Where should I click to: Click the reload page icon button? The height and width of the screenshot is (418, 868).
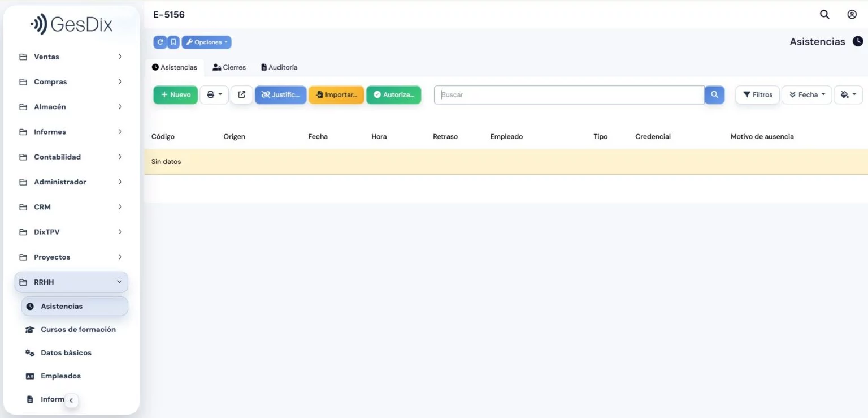pyautogui.click(x=160, y=42)
